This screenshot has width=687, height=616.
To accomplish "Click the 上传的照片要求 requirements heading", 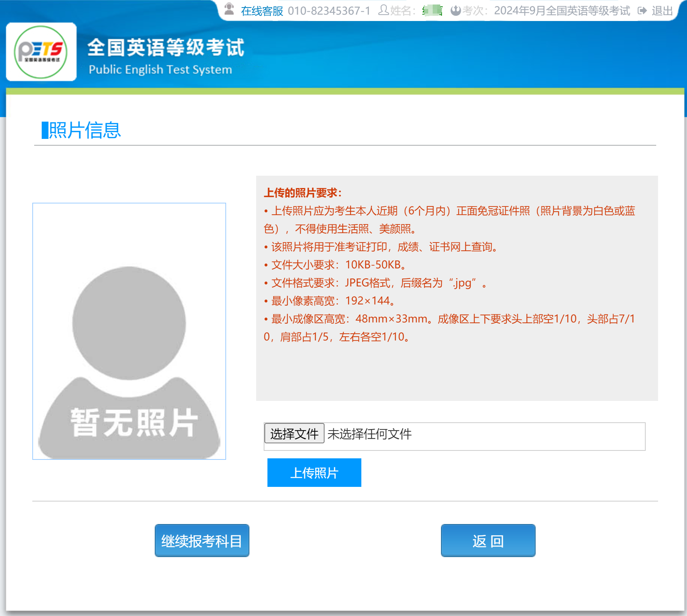I will pos(302,193).
